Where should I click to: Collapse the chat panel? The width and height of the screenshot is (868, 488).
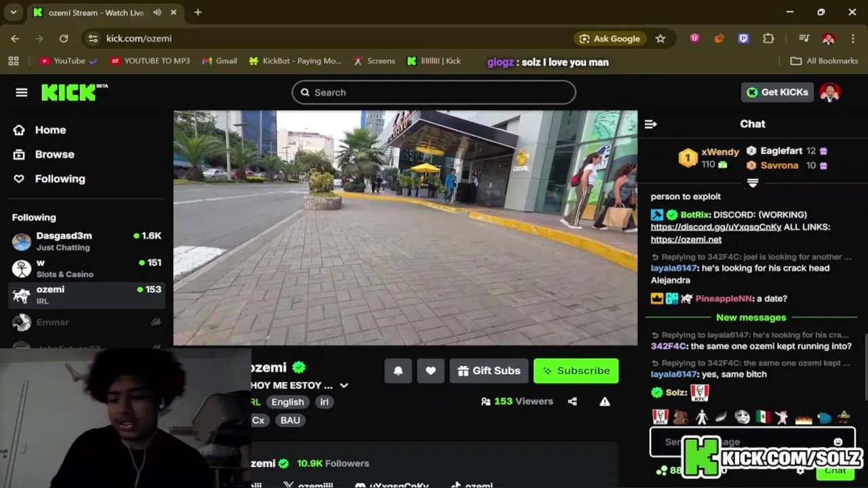(x=650, y=124)
